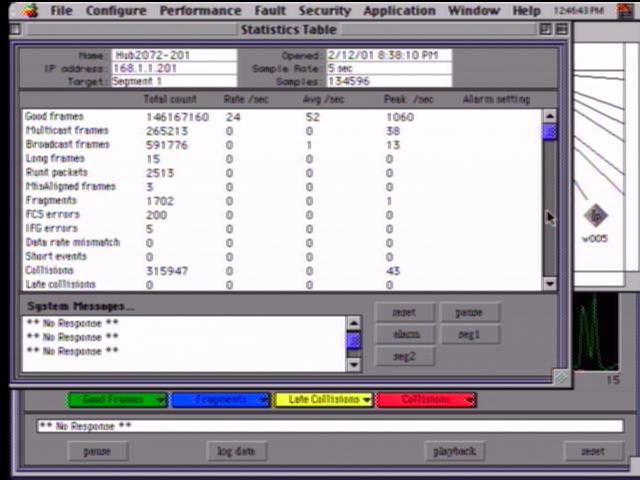The width and height of the screenshot is (640, 480).
Task: Click the log data button
Action: coord(236,451)
